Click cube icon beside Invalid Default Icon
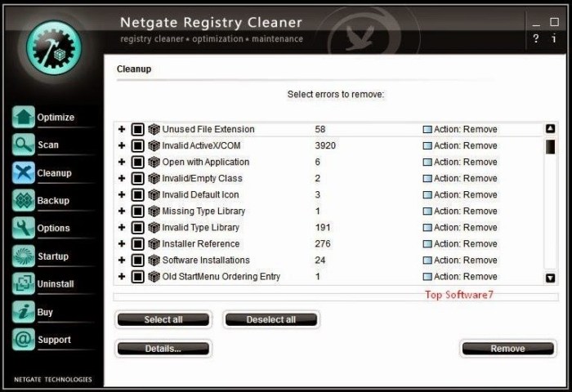This screenshot has width=572, height=392. pos(154,194)
